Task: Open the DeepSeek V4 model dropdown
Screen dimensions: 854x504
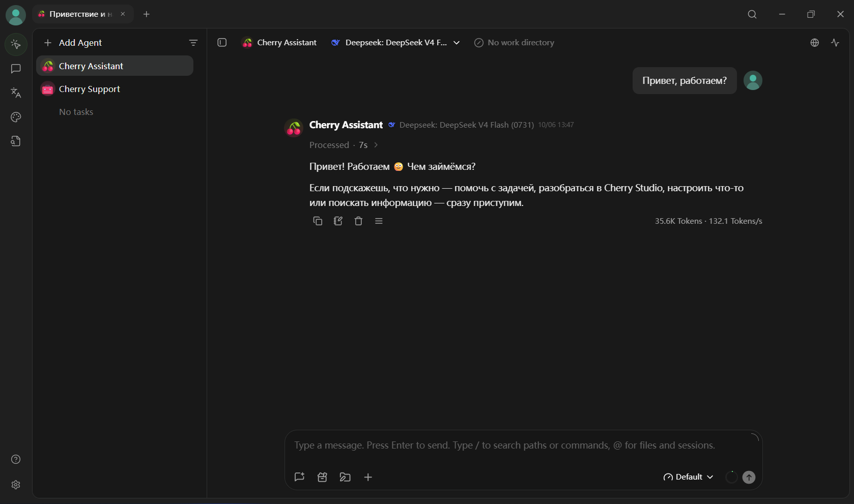Action: [395, 43]
